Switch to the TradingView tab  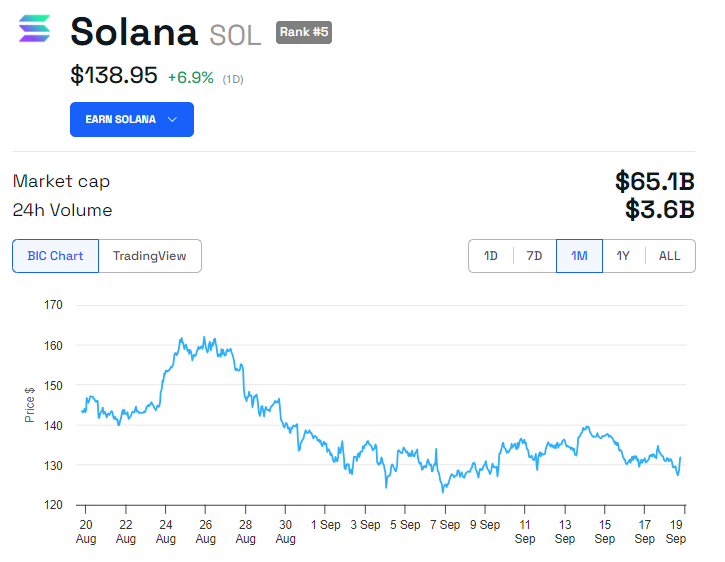pyautogui.click(x=150, y=256)
